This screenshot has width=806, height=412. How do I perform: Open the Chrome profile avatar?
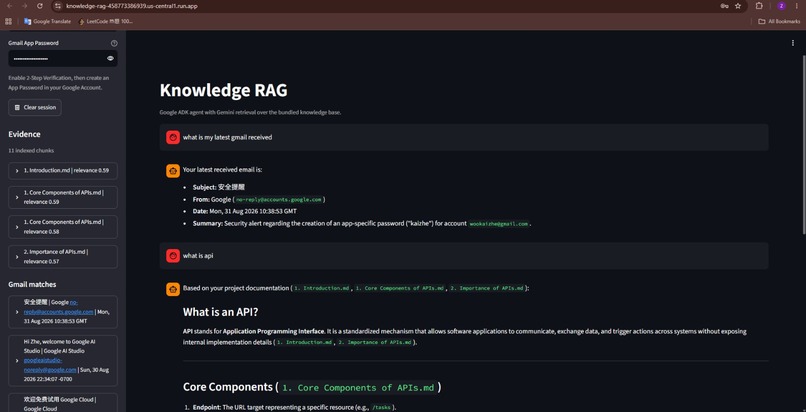pos(781,6)
